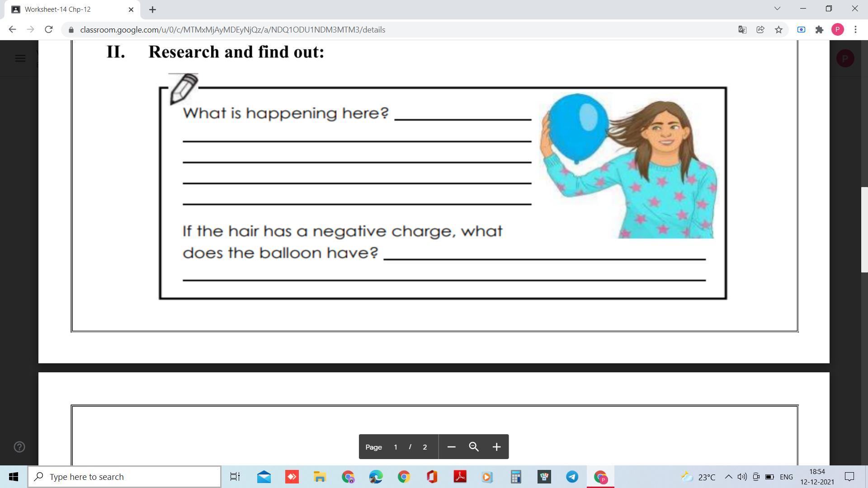The image size is (868, 488).
Task: Zoom out of the PDF document
Action: [x=451, y=447]
